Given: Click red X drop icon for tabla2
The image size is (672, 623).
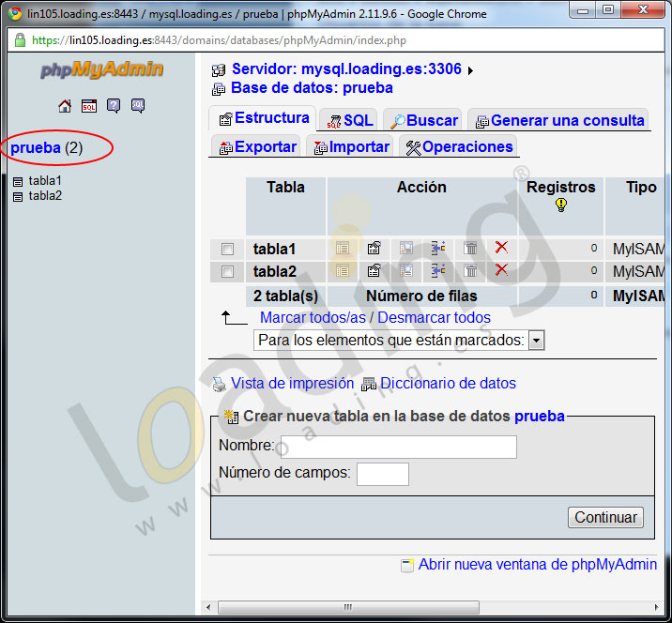Looking at the screenshot, I should pyautogui.click(x=501, y=270).
